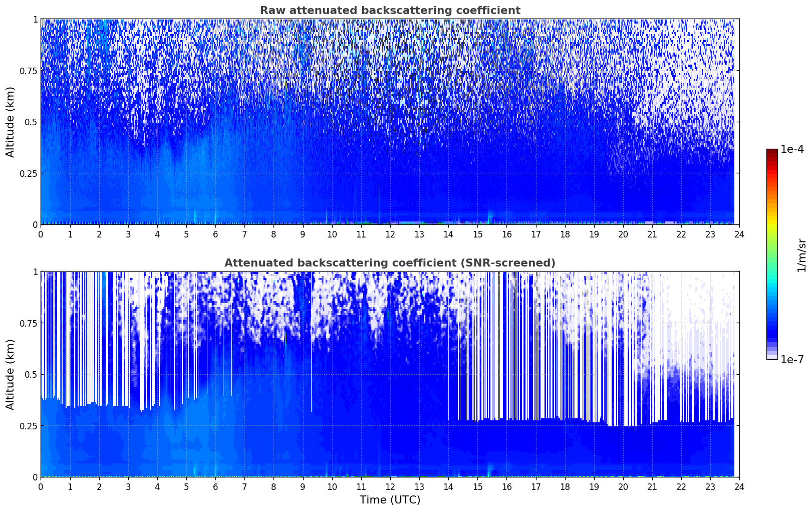Click the "Time (UTC)" x-axis label

coord(390,500)
